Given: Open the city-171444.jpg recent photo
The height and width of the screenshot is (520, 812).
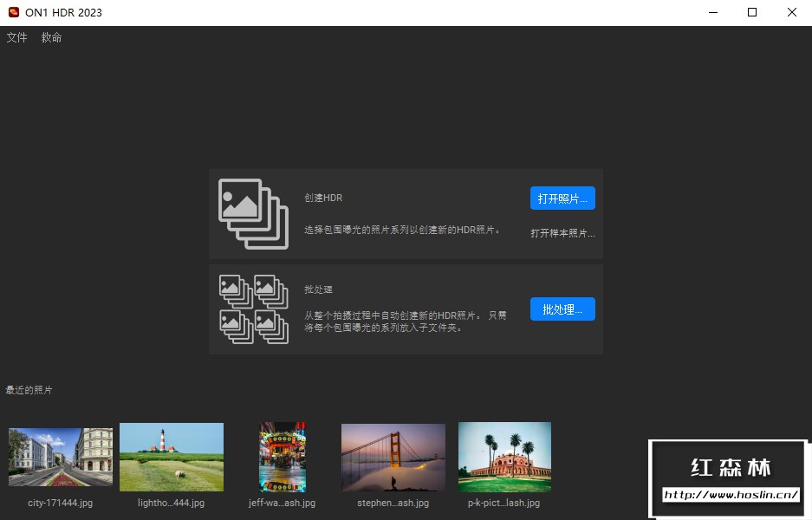Looking at the screenshot, I should coord(60,456).
